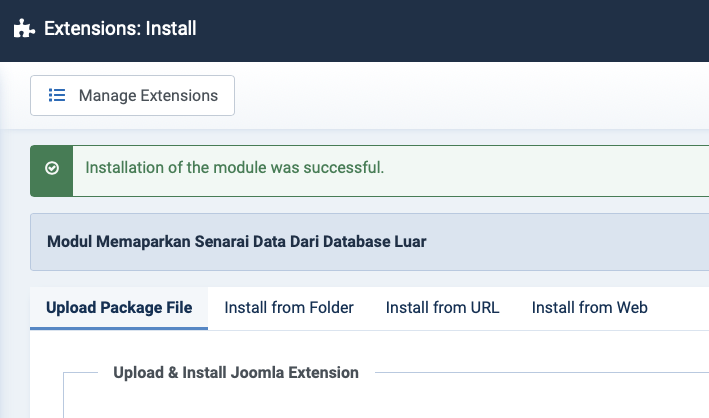Click the word "Joomla" in the fieldset legend

click(259, 373)
